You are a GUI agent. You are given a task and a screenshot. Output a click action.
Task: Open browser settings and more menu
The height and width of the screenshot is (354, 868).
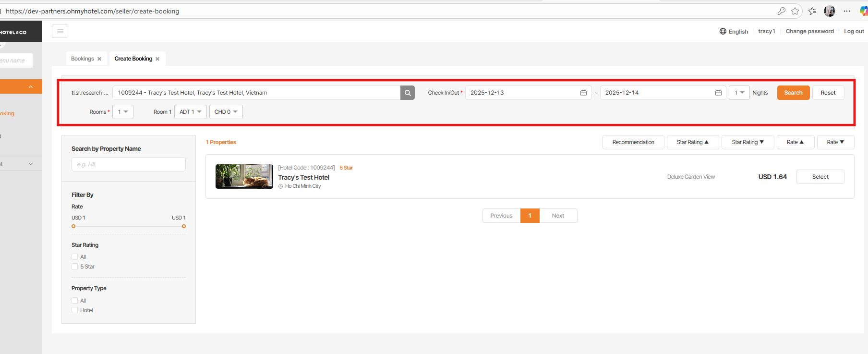click(x=847, y=11)
